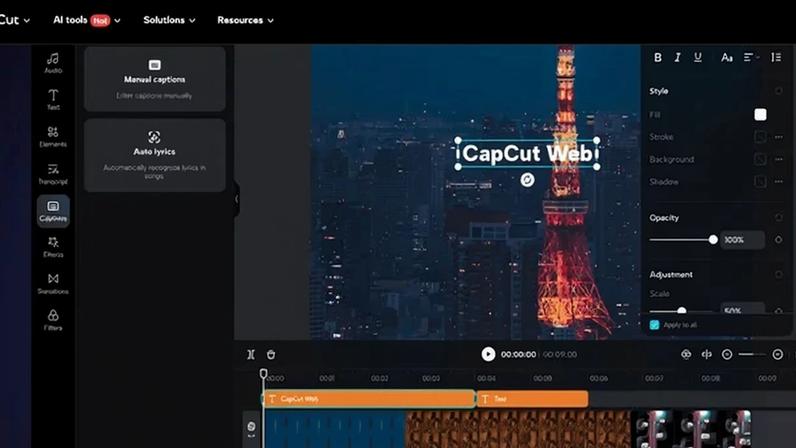This screenshot has height=448, width=796.
Task: Open the Filters panel in sidebar
Action: coord(53,320)
